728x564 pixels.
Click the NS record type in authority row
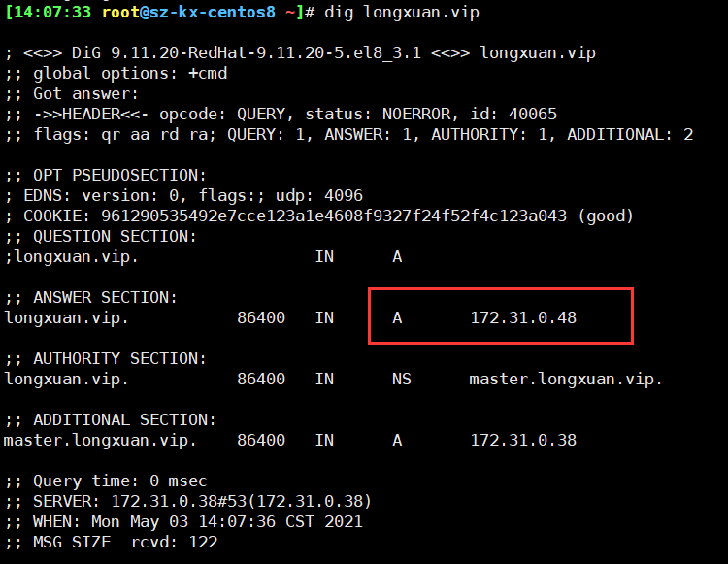point(402,380)
